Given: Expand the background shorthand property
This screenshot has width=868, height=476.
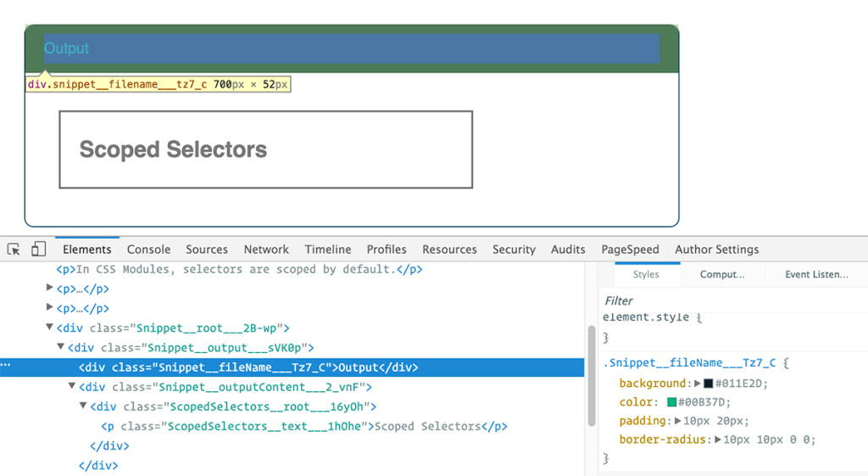Looking at the screenshot, I should click(x=698, y=384).
